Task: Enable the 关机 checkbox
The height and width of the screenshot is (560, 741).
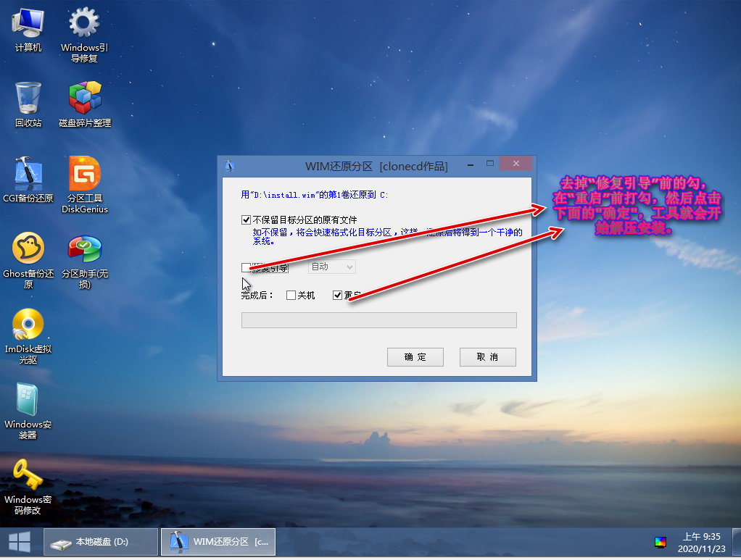Action: tap(291, 296)
